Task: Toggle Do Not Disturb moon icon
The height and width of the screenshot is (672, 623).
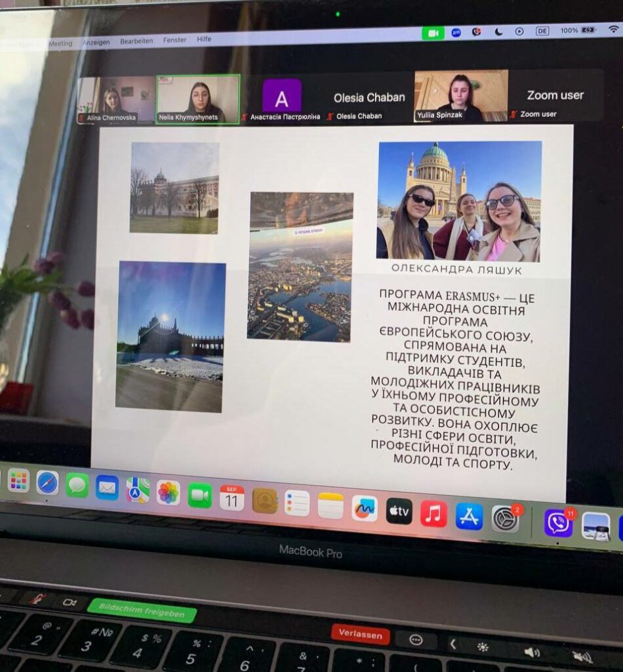Action: pyautogui.click(x=498, y=31)
